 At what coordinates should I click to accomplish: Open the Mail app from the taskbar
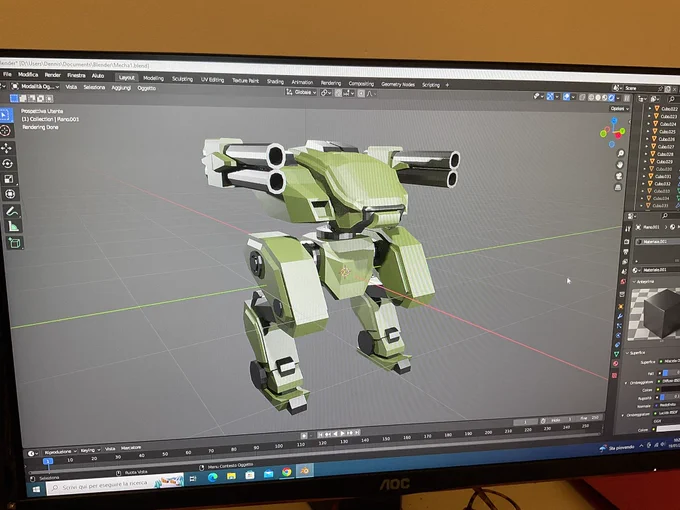(x=268, y=474)
